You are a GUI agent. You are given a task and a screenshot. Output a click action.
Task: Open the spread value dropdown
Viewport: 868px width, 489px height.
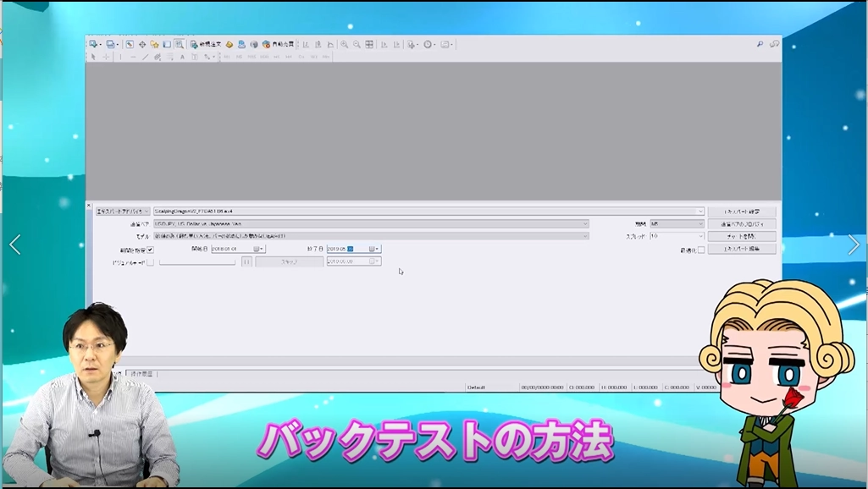point(700,237)
